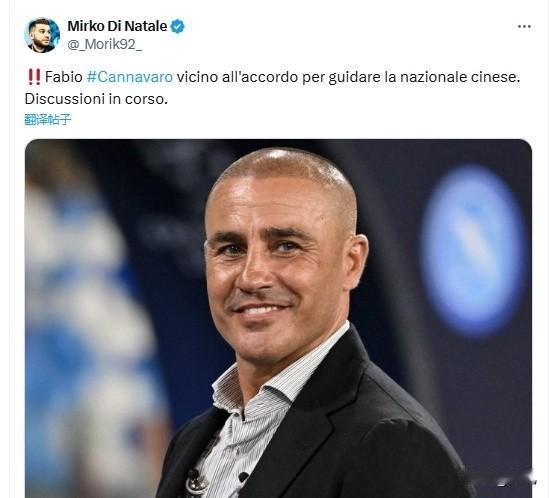
Task: Click "Discussioni in corso." text line
Action: 96,99
